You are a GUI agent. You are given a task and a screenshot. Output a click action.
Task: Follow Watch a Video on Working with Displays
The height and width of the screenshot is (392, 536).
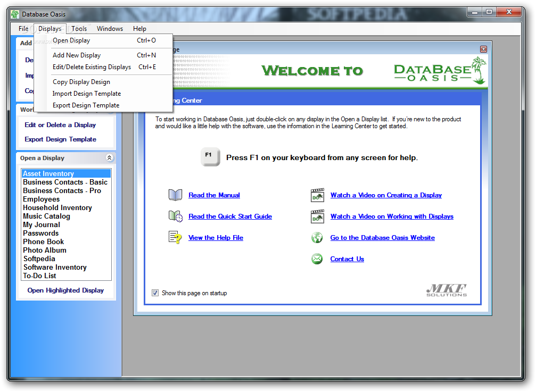point(392,216)
